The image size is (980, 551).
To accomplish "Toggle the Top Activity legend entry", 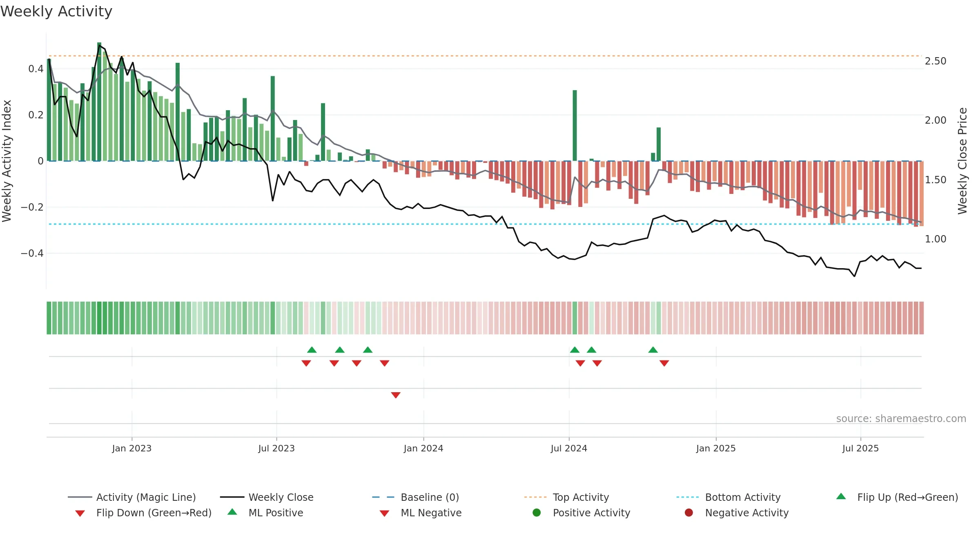I will 566,497.
